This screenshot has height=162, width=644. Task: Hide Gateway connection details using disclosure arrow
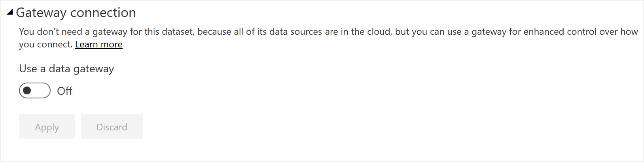(x=10, y=12)
